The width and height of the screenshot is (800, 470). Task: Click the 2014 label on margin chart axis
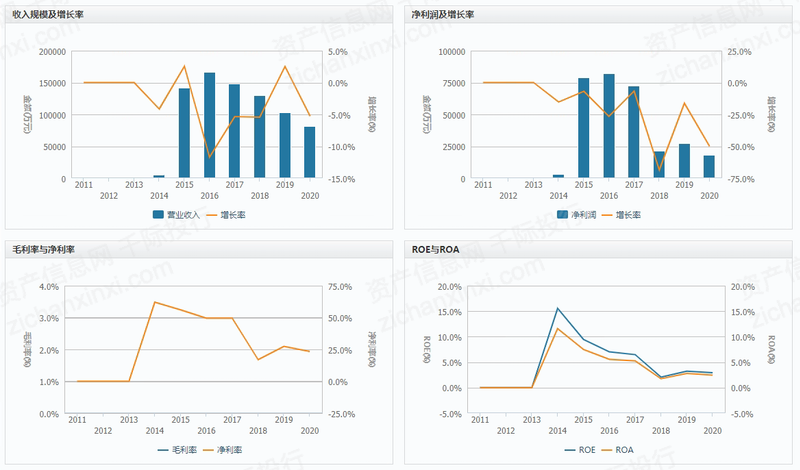tap(155, 431)
